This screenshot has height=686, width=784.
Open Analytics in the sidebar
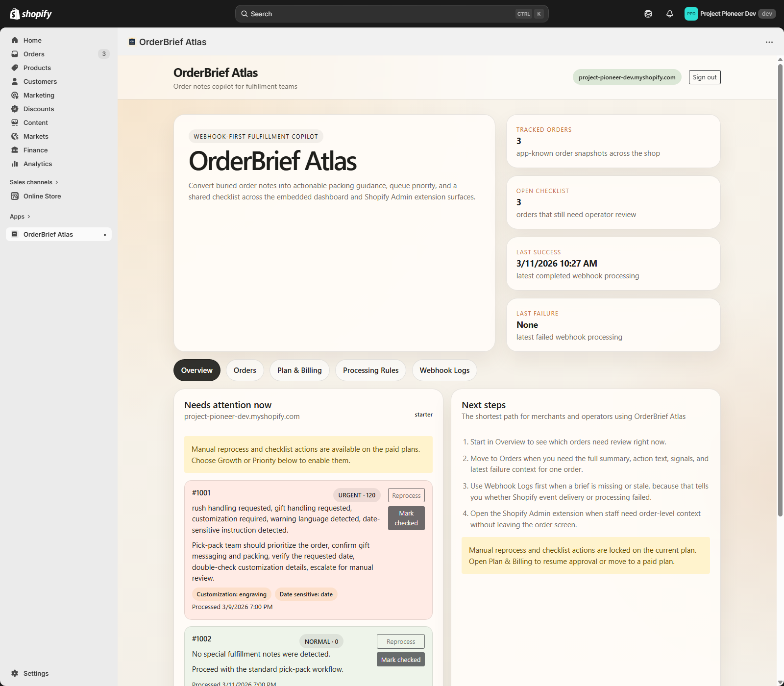pos(38,164)
